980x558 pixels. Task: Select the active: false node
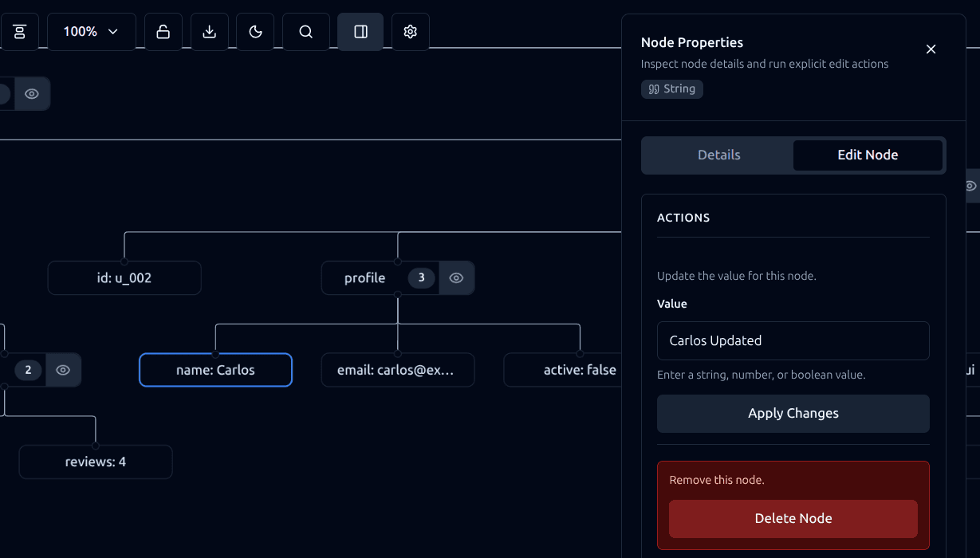click(x=564, y=370)
